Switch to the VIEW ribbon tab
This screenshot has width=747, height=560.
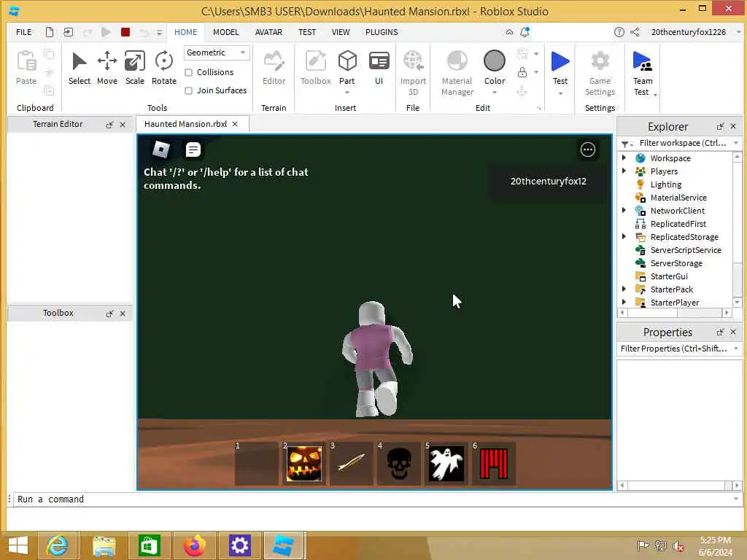tap(341, 32)
